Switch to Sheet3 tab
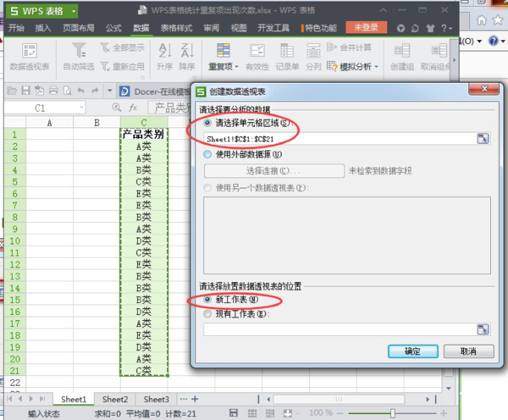The image size is (508, 420). point(156,400)
